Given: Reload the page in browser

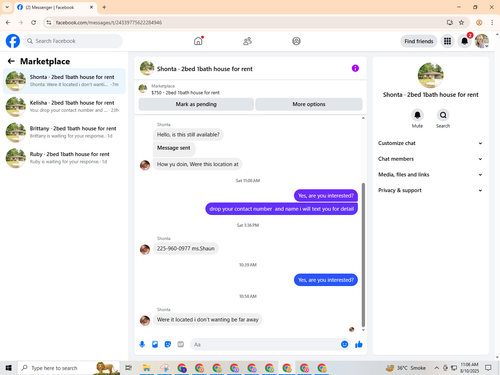Looking at the screenshot, I should tap(33, 22).
